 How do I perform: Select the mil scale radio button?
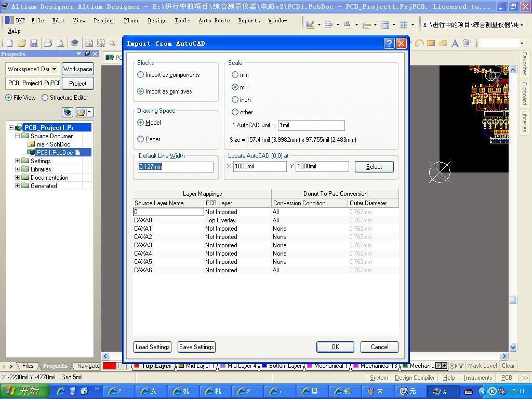pos(239,87)
